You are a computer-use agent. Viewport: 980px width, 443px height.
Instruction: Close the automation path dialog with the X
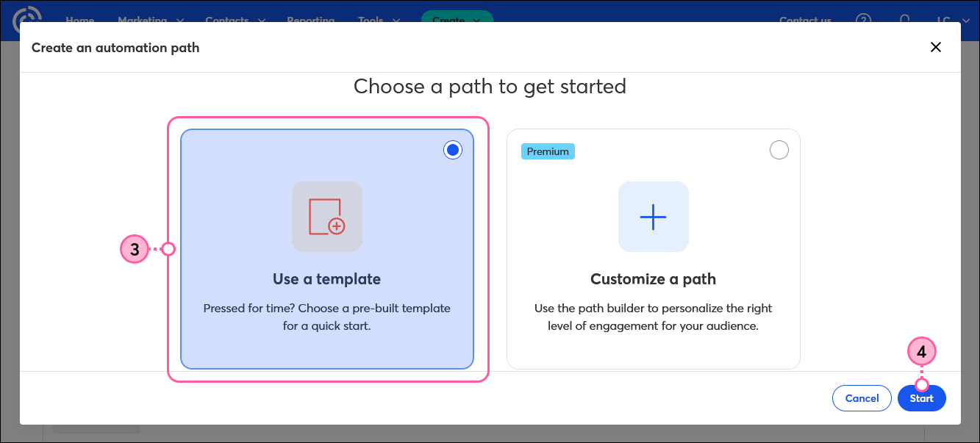(935, 47)
